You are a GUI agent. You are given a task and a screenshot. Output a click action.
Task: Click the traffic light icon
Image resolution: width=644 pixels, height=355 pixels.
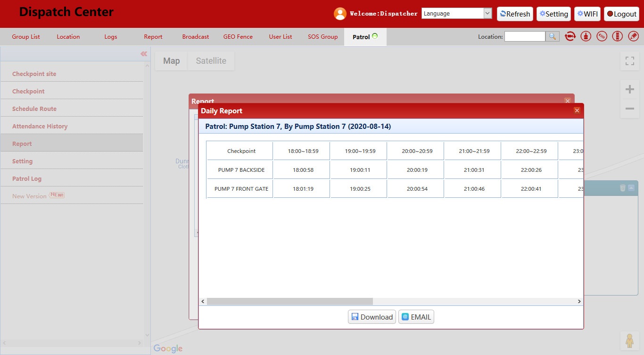pos(618,36)
